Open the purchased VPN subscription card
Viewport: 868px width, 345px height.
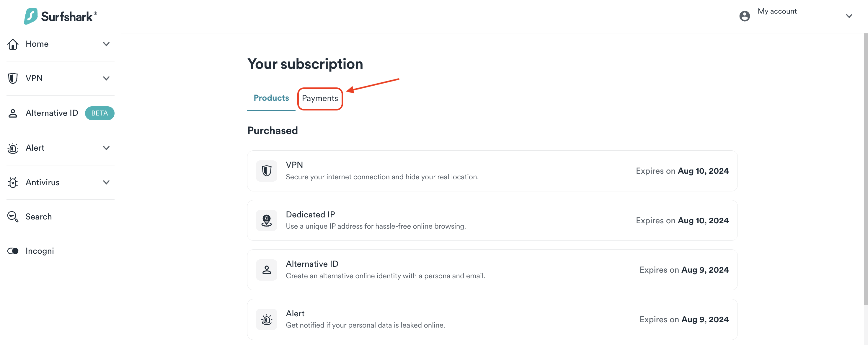[492, 171]
